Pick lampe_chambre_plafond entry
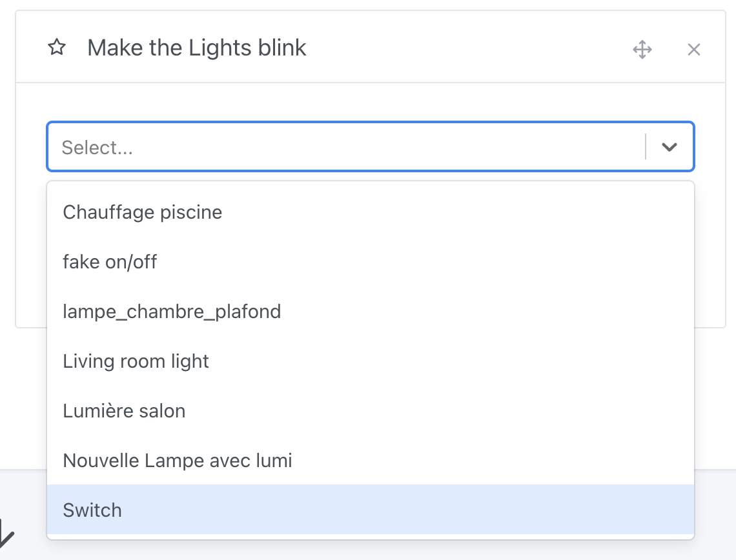 pyautogui.click(x=172, y=311)
